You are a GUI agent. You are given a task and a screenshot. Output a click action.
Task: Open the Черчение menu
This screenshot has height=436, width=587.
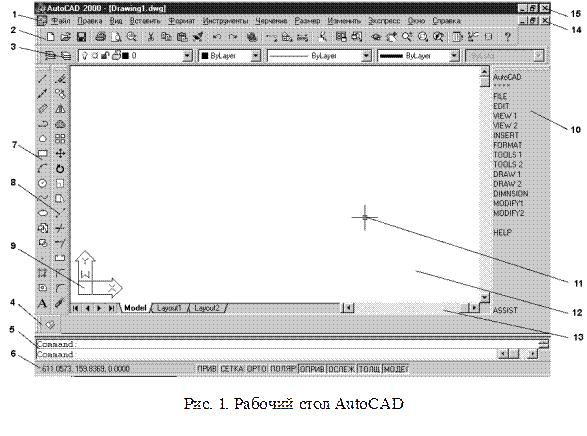271,21
